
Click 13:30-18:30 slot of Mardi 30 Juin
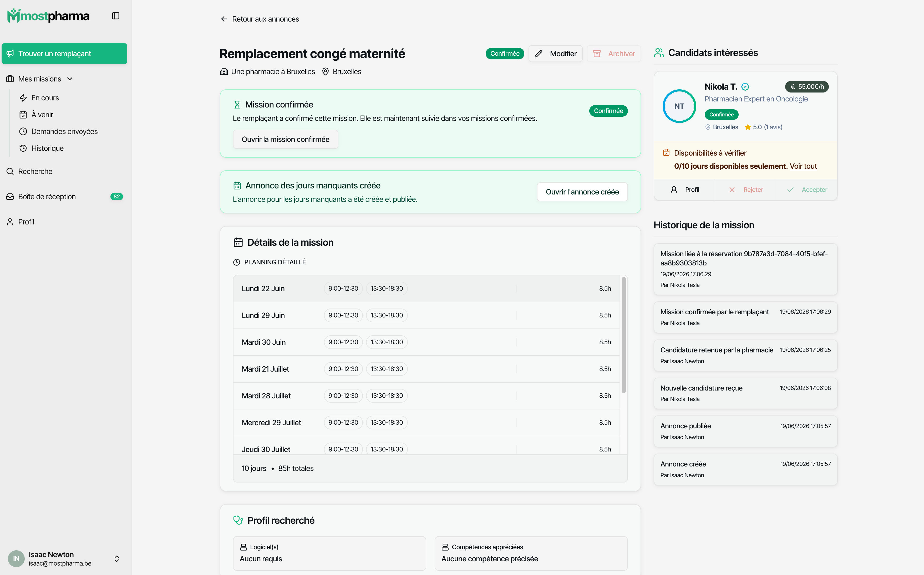click(x=387, y=342)
